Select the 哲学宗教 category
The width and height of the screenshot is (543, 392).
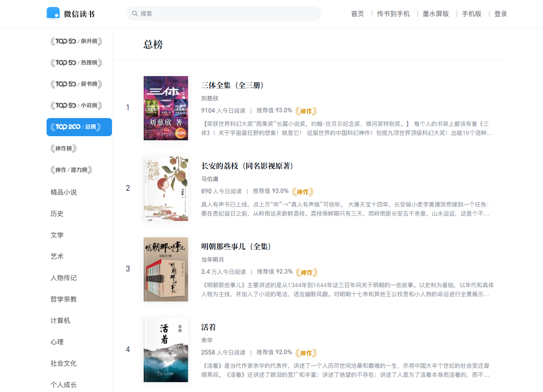click(64, 299)
